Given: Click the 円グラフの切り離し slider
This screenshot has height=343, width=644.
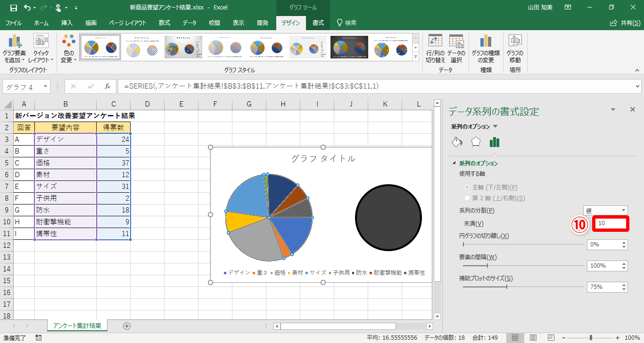Looking at the screenshot, I should pos(522,245).
